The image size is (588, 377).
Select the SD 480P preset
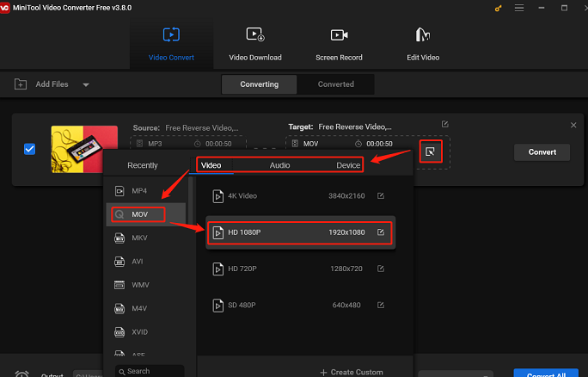[x=300, y=306]
